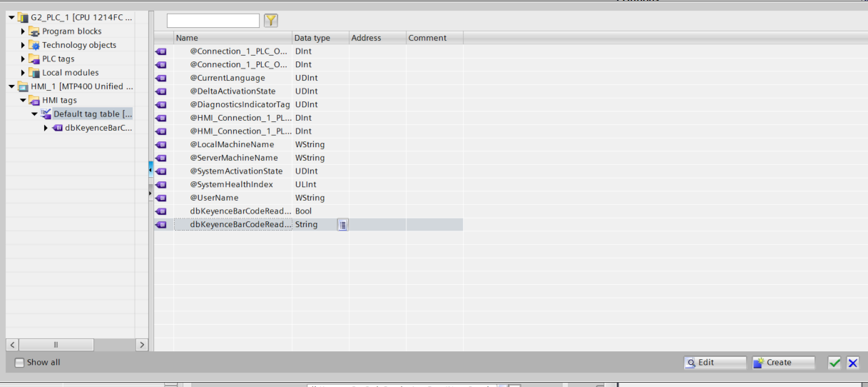Click the Program blocks folder icon

[34, 31]
